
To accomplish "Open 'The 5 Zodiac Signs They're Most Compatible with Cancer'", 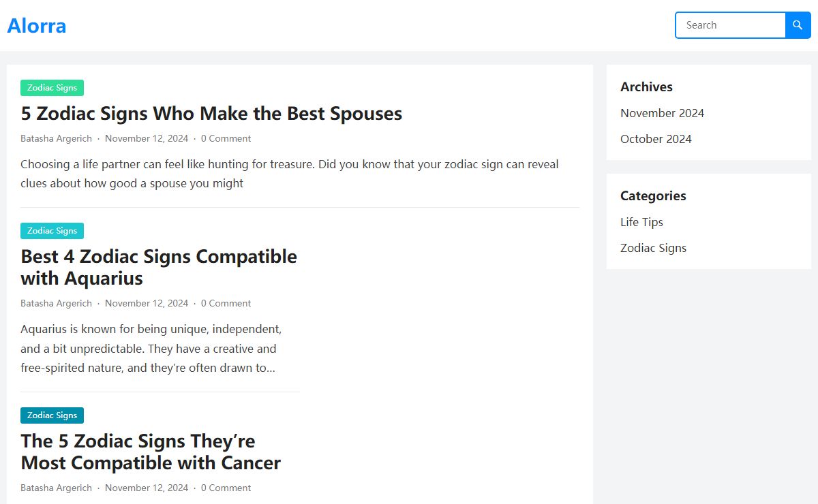I will click(151, 452).
